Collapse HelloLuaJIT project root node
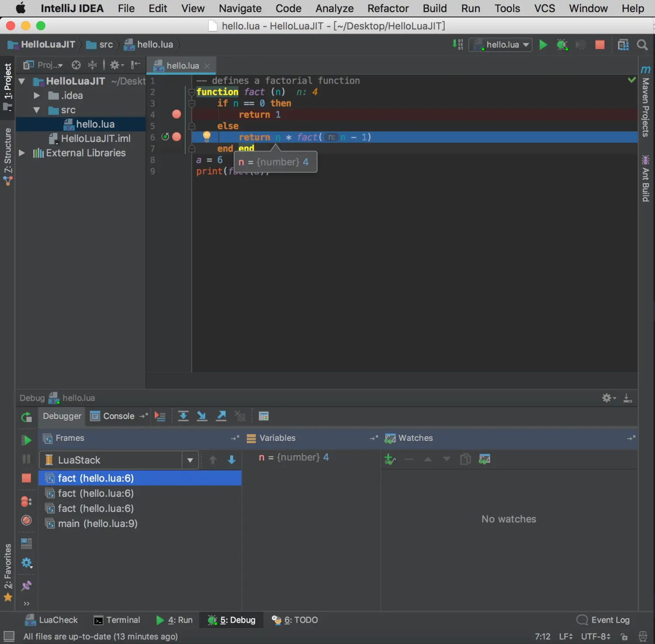This screenshot has width=655, height=644. [x=21, y=81]
